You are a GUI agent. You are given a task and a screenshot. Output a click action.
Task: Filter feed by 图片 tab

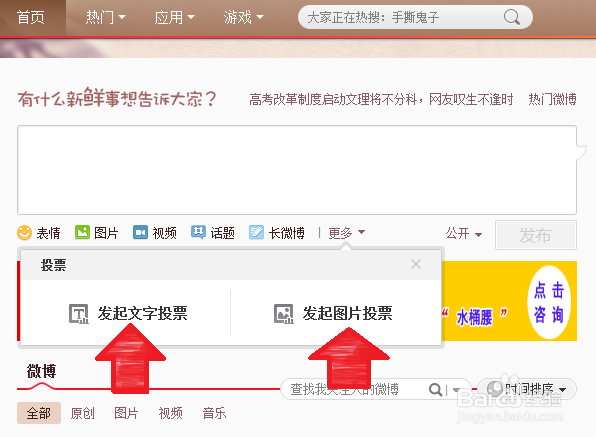(126, 413)
